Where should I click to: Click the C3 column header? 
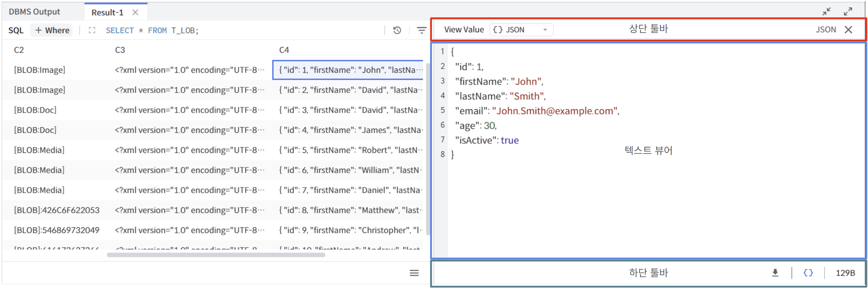tap(120, 50)
